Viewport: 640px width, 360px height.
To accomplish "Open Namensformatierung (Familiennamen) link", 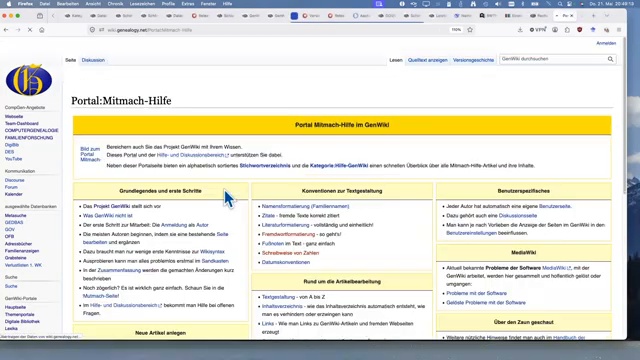I will click(x=305, y=206).
